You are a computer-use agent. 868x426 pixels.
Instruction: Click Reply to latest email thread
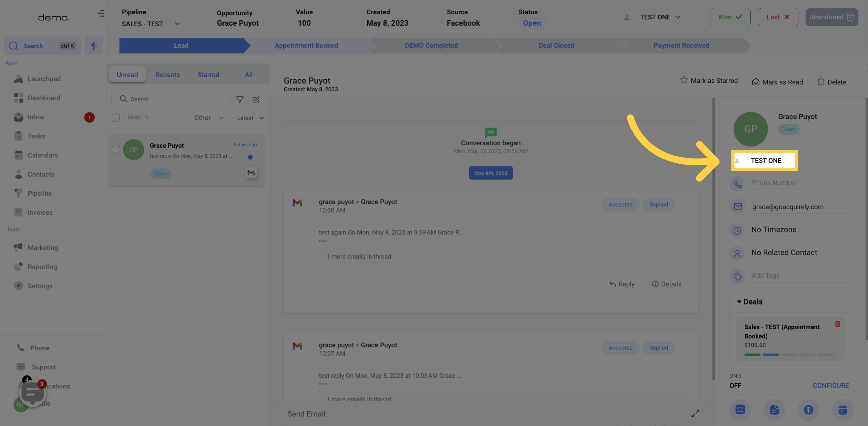point(622,284)
